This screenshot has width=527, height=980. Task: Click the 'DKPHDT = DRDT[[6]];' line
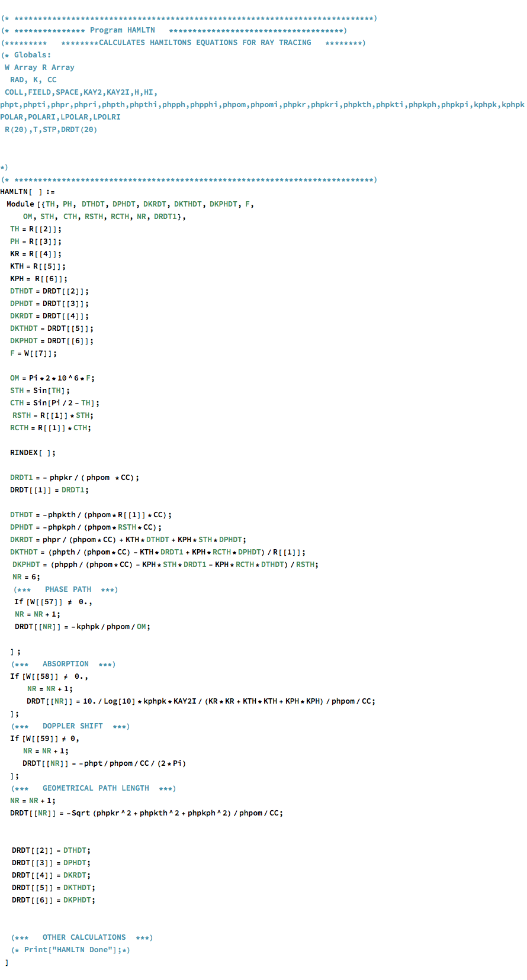click(52, 341)
